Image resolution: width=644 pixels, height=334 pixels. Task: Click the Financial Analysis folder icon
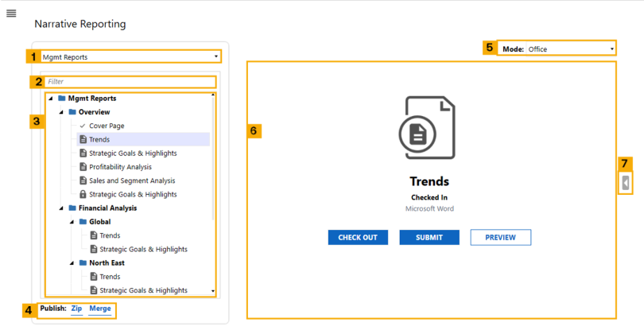[72, 208]
